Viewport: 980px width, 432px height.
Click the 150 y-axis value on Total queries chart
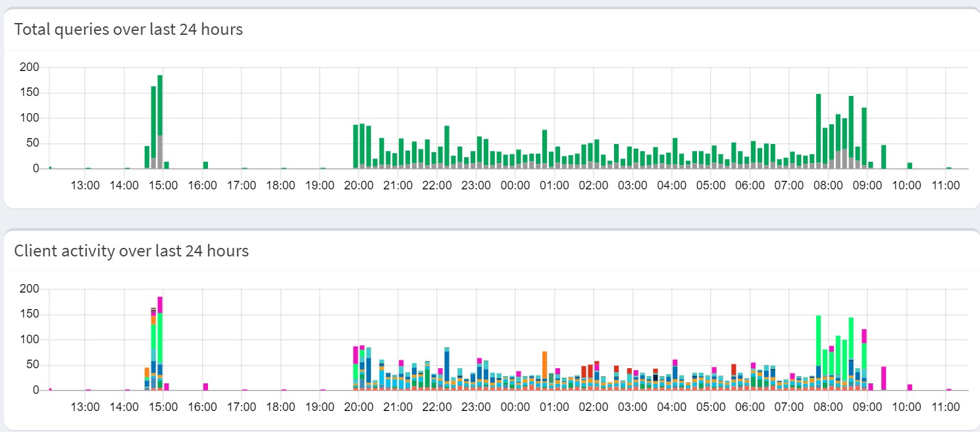[30, 93]
